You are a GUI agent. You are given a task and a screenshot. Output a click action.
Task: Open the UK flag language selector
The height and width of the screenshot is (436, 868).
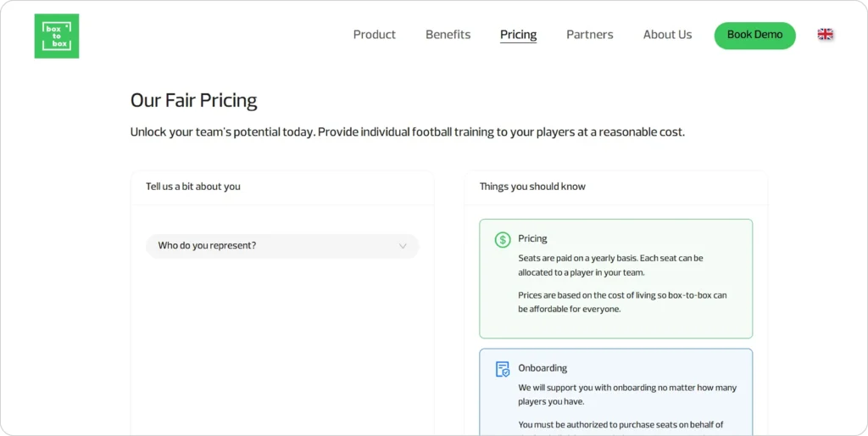(x=825, y=35)
